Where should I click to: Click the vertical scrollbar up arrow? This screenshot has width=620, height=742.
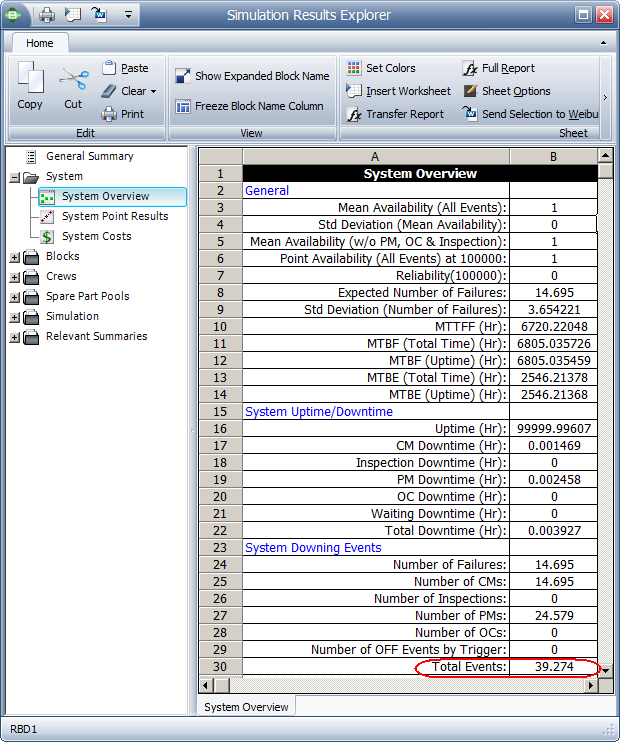pos(605,155)
